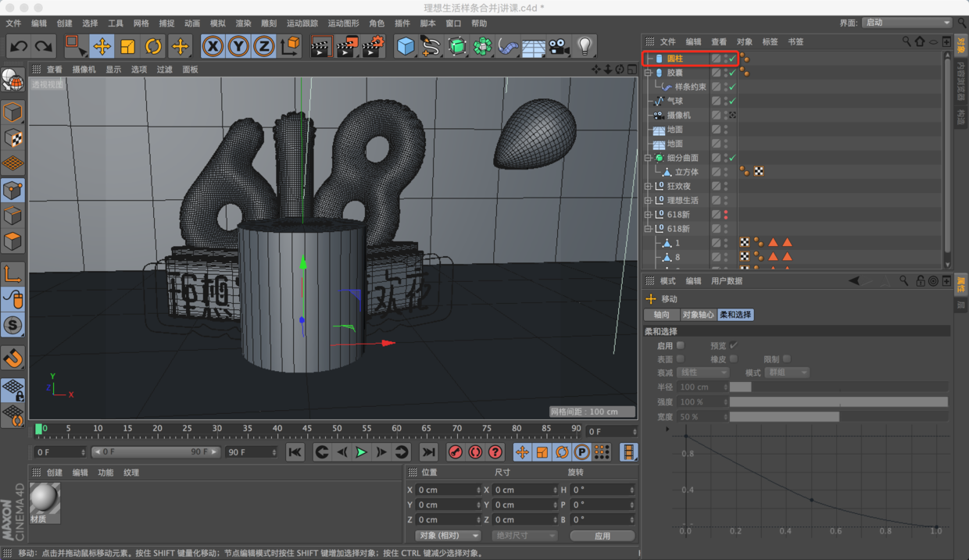969x560 pixels.
Task: Toggle the 预览 checkbox
Action: (x=733, y=345)
